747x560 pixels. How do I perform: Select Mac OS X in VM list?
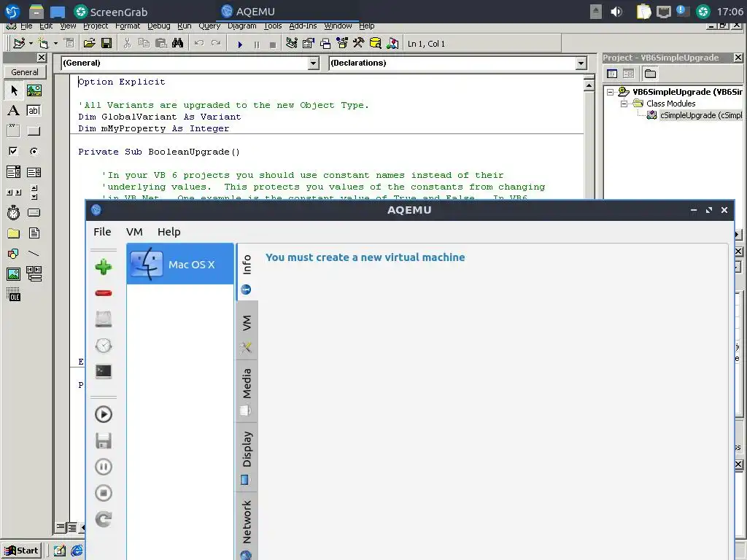coord(180,264)
